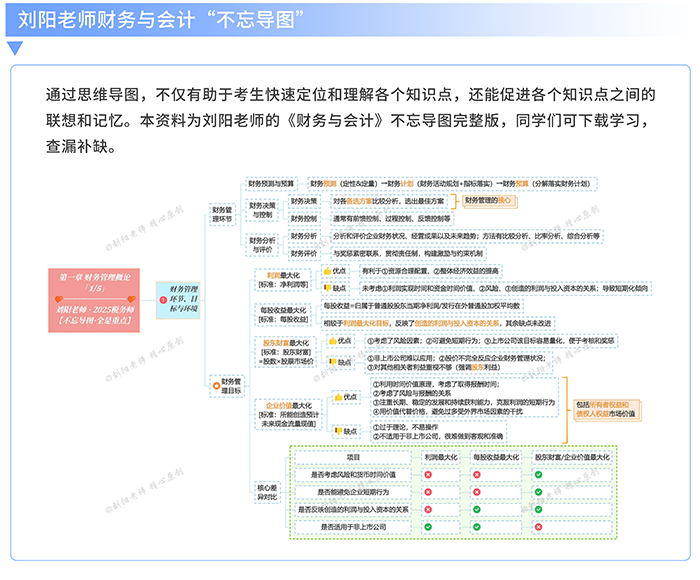Click table header 利润最大化
The image size is (700, 580).
point(441,457)
